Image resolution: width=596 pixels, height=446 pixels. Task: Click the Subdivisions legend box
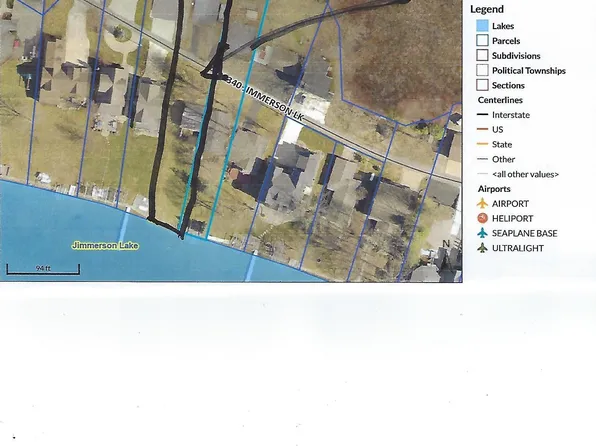[482, 55]
